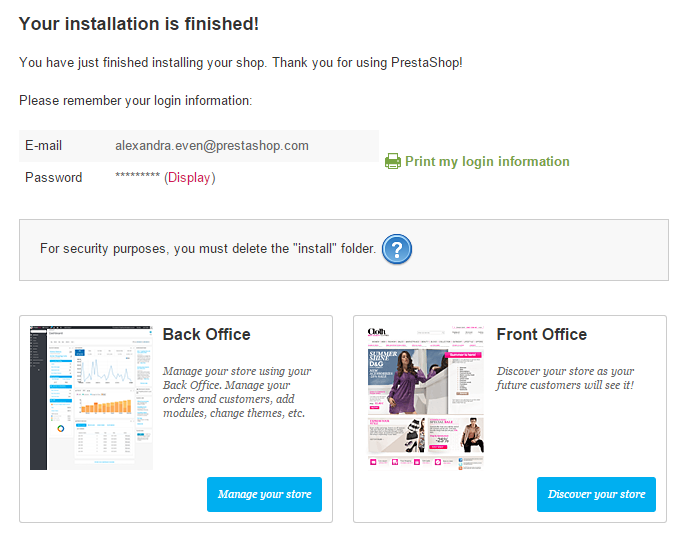
Task: Click the green printer icon
Action: click(393, 161)
